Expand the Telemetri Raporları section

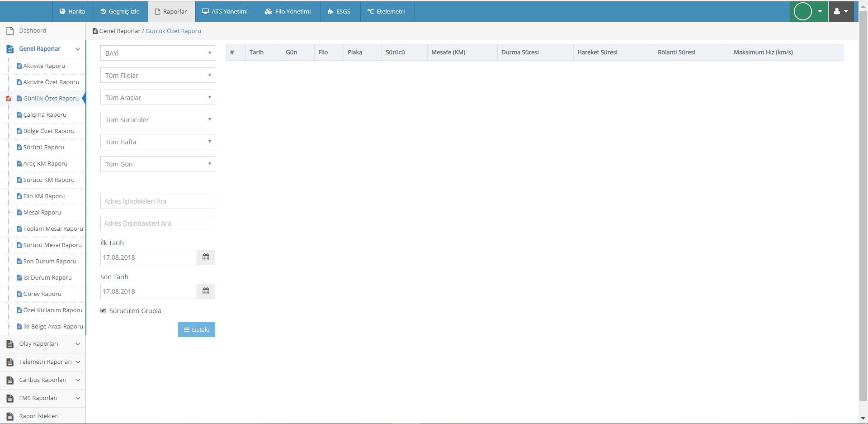(x=43, y=362)
